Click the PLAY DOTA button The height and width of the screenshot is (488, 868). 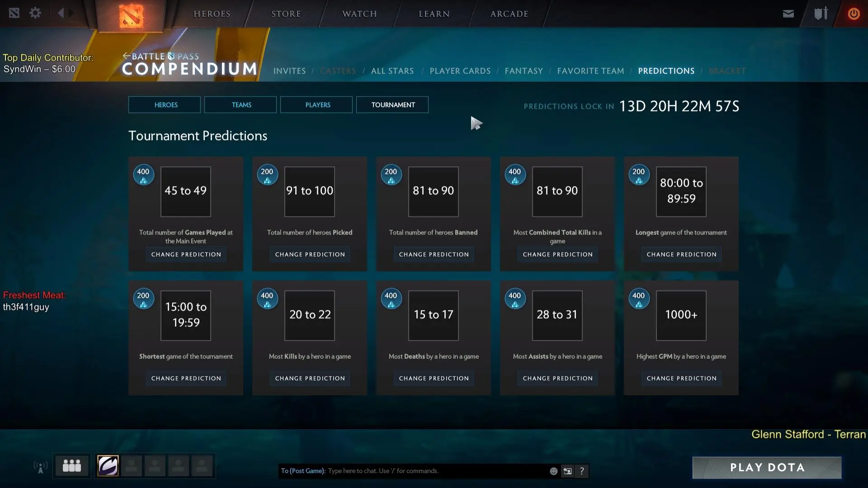pos(767,468)
